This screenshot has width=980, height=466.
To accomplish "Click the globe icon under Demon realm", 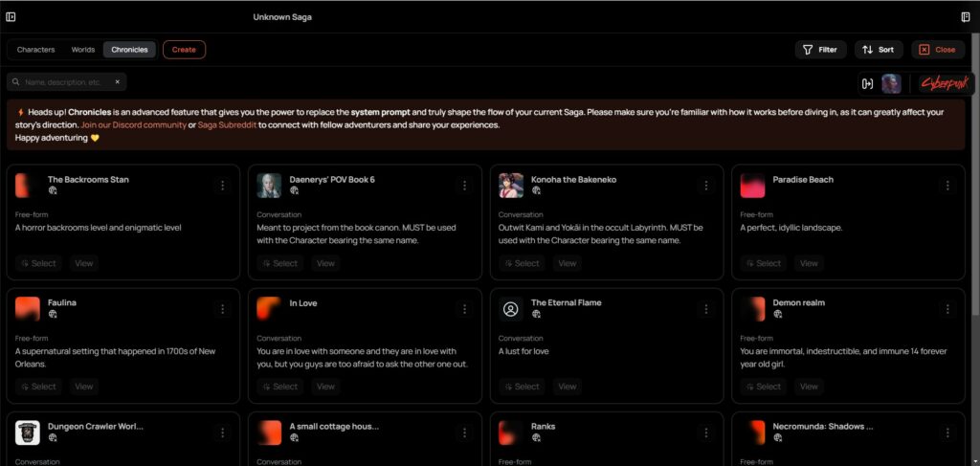I will click(x=777, y=314).
